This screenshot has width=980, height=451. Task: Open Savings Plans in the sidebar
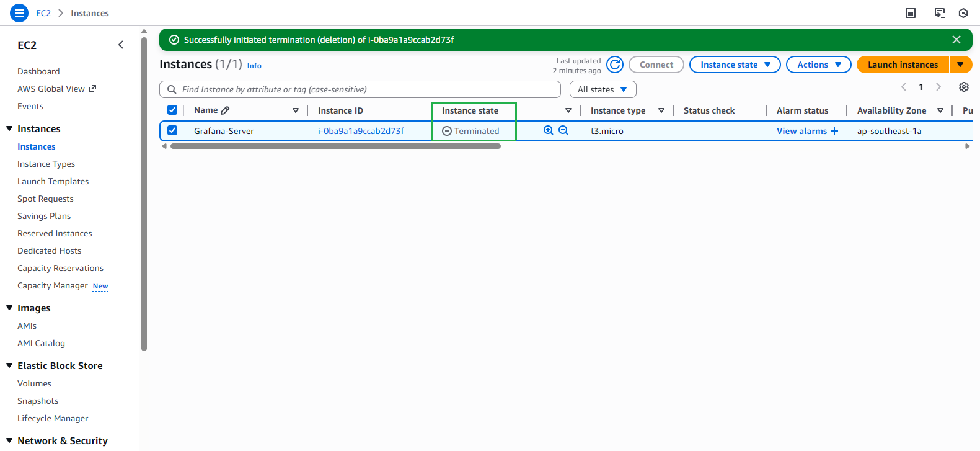coord(44,216)
